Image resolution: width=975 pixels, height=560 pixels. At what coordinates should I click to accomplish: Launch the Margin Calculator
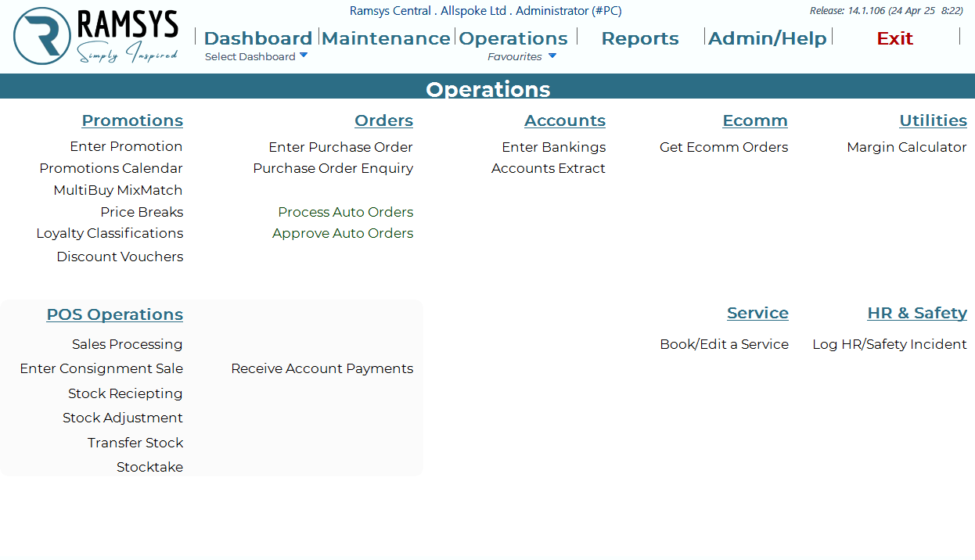click(x=907, y=147)
